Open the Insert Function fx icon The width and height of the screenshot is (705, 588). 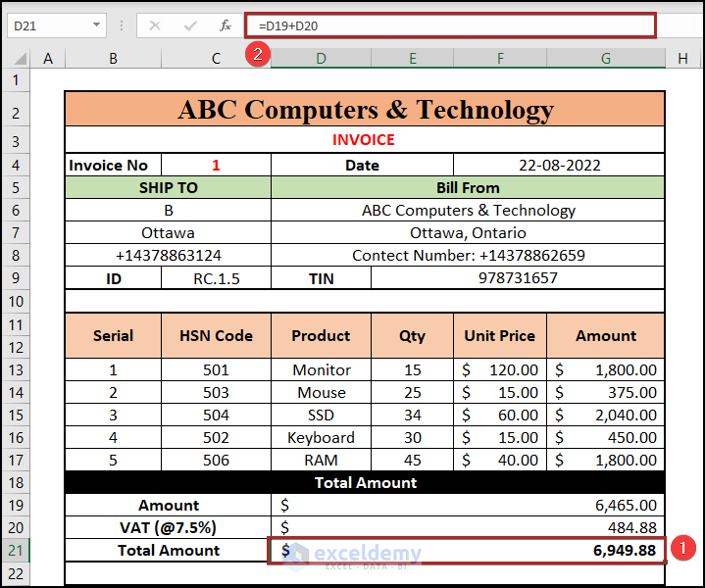[226, 25]
